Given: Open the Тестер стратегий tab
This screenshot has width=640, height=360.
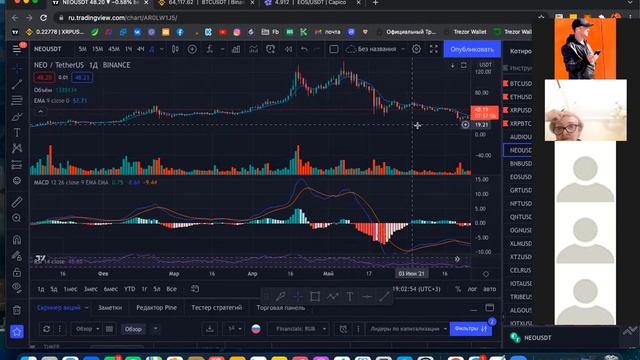Looking at the screenshot, I should tap(217, 308).
